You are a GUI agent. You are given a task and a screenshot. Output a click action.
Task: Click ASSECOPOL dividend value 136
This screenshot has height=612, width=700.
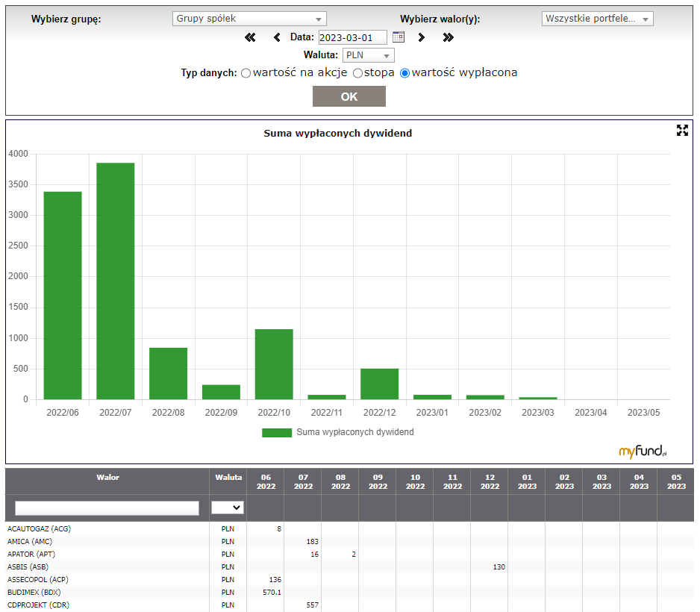coord(275,580)
